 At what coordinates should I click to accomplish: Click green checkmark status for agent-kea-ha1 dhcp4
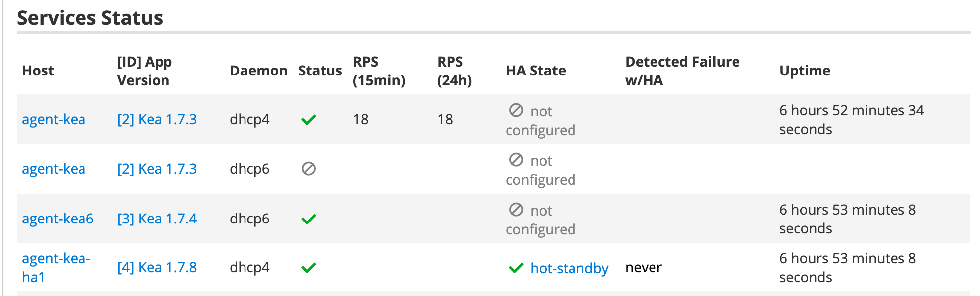(309, 268)
